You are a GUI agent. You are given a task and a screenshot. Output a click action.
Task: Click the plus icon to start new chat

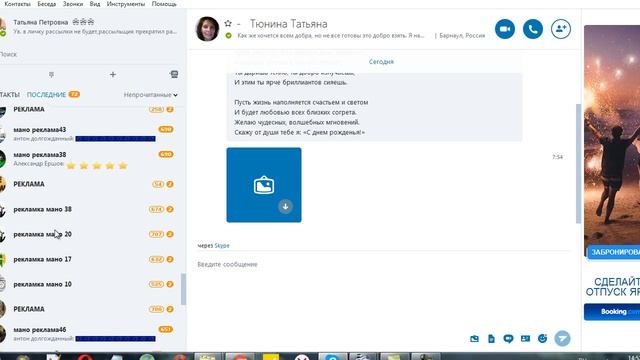click(x=113, y=74)
